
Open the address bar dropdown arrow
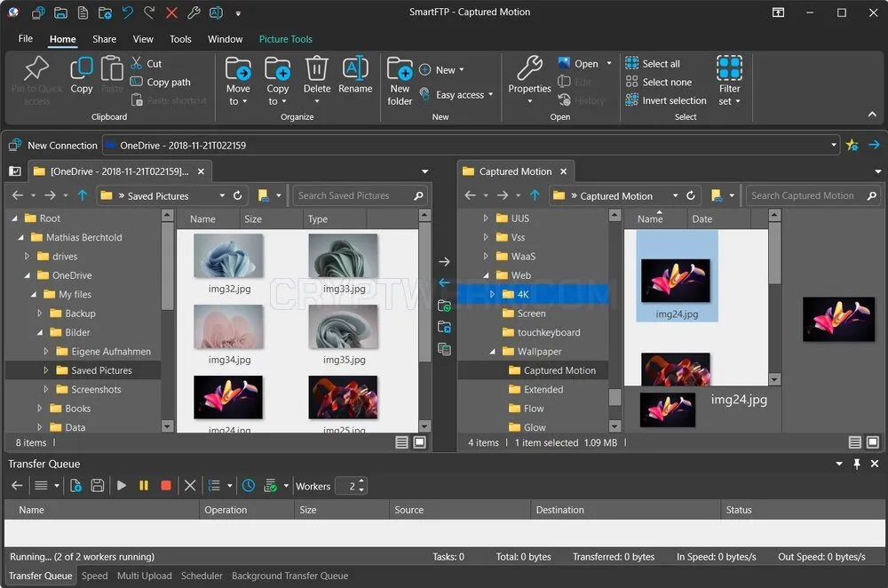tap(834, 145)
